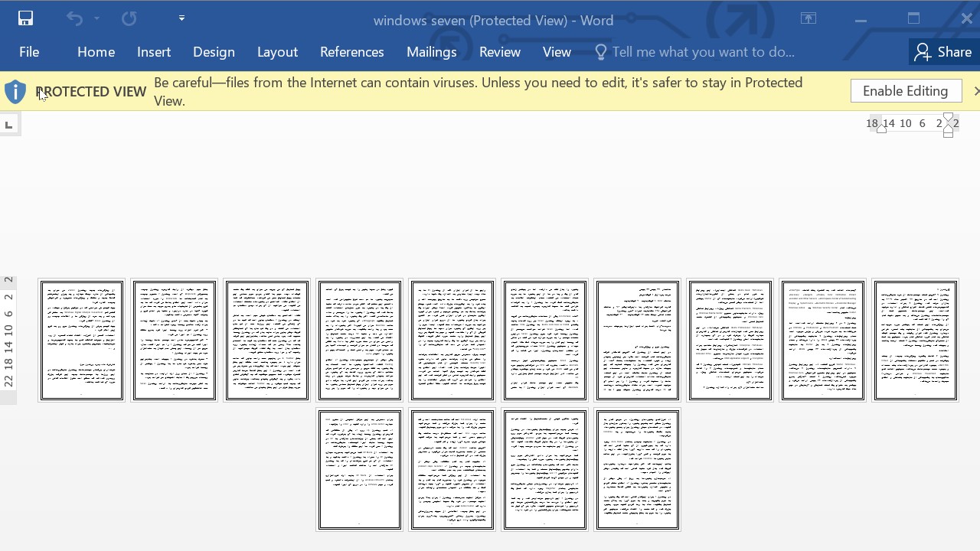Viewport: 980px width, 551px height.
Task: Select the Review tab
Action: pos(500,52)
